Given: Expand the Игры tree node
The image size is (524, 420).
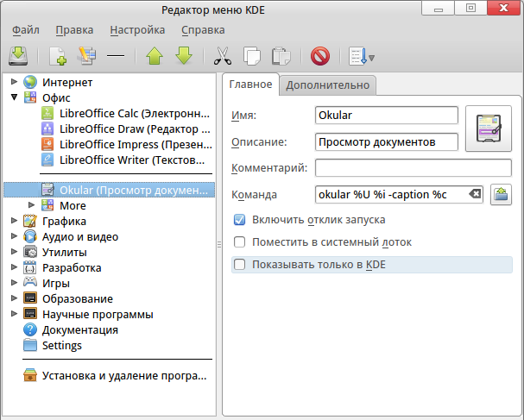Looking at the screenshot, I should tap(14, 283).
